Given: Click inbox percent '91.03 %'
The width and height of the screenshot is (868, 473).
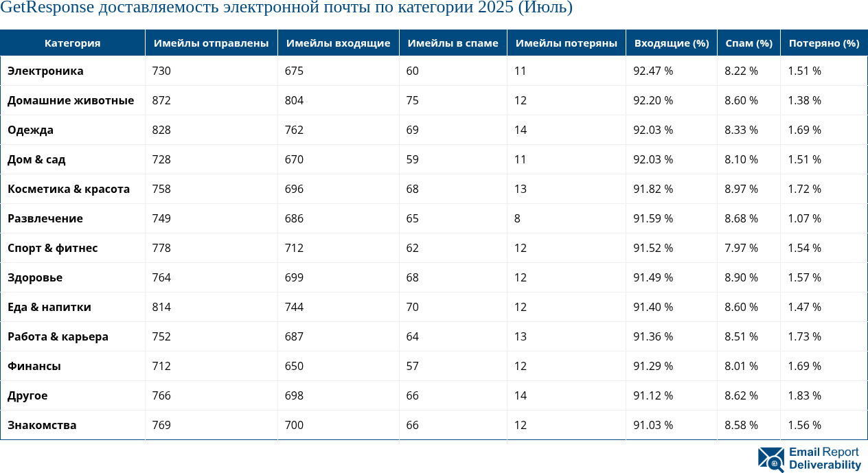Looking at the screenshot, I should click(x=653, y=425).
